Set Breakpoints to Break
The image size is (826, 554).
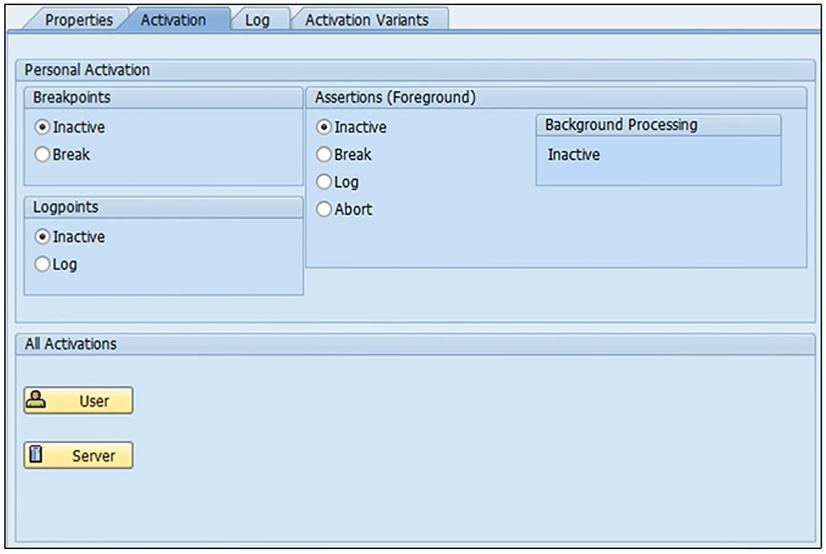coord(42,155)
